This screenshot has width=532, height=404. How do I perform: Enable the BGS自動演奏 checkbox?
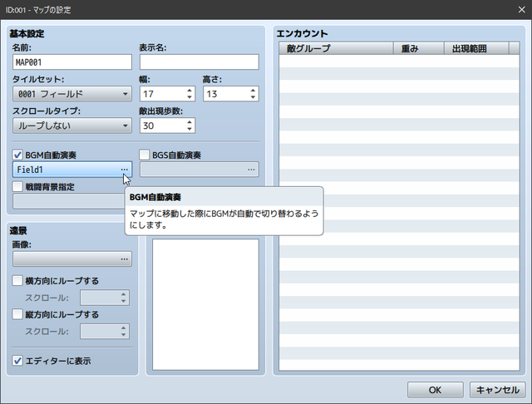click(x=145, y=155)
